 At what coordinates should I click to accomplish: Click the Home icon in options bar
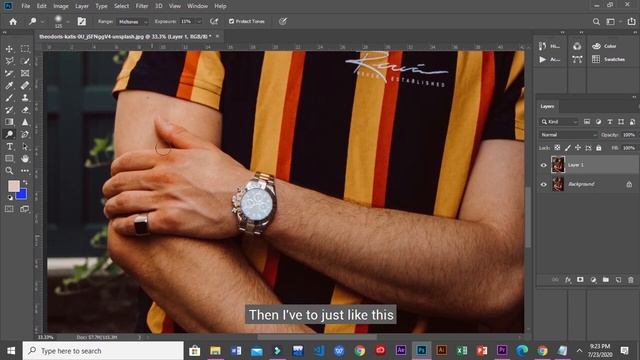pos(13,21)
